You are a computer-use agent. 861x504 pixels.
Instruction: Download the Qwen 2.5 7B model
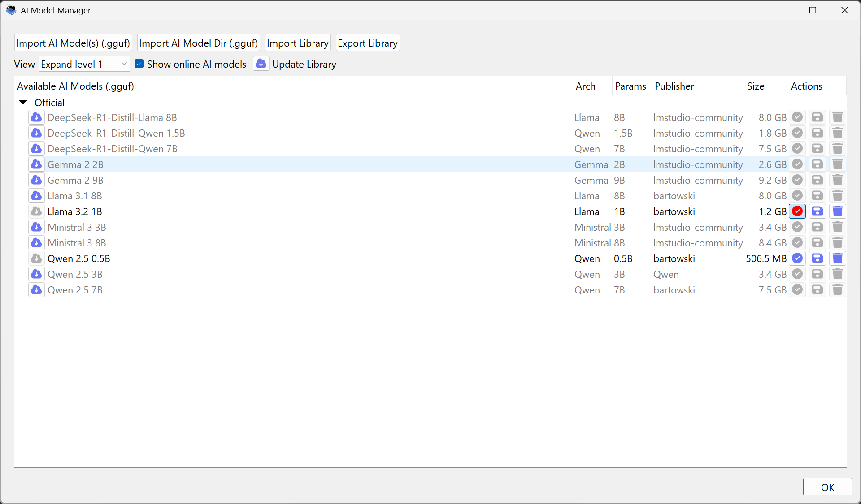[x=36, y=290]
